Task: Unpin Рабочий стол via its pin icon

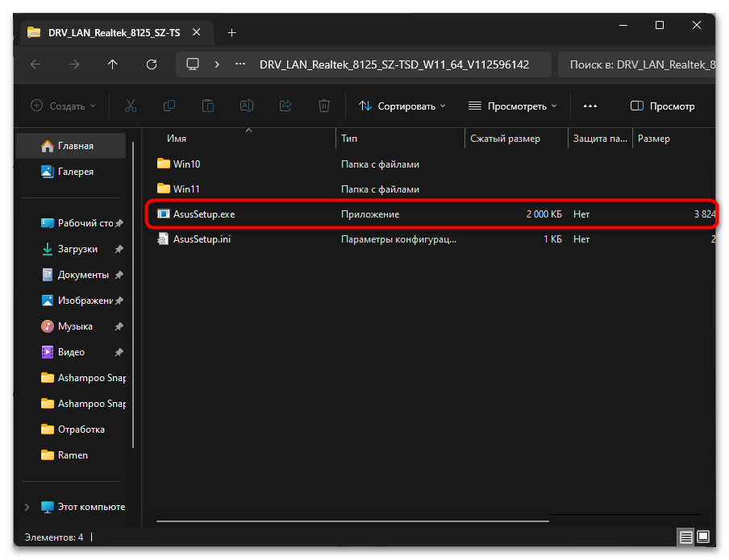Action: 119,223
